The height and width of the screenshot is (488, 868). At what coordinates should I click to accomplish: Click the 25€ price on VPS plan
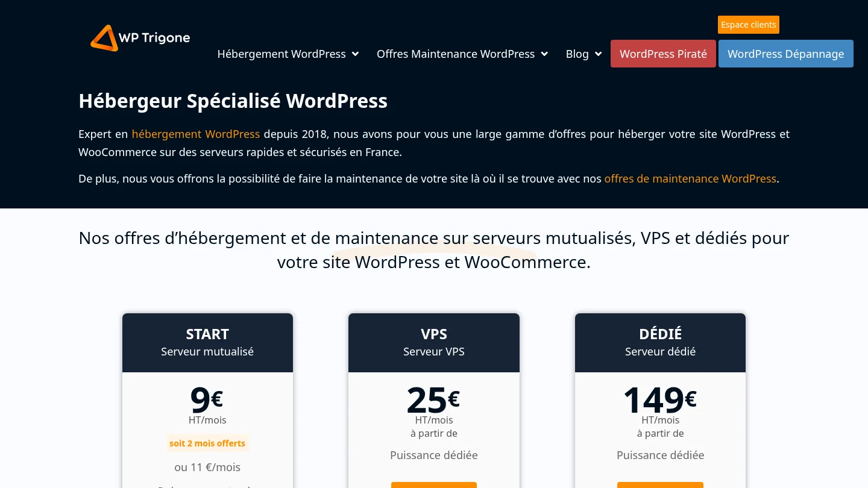[x=433, y=399]
